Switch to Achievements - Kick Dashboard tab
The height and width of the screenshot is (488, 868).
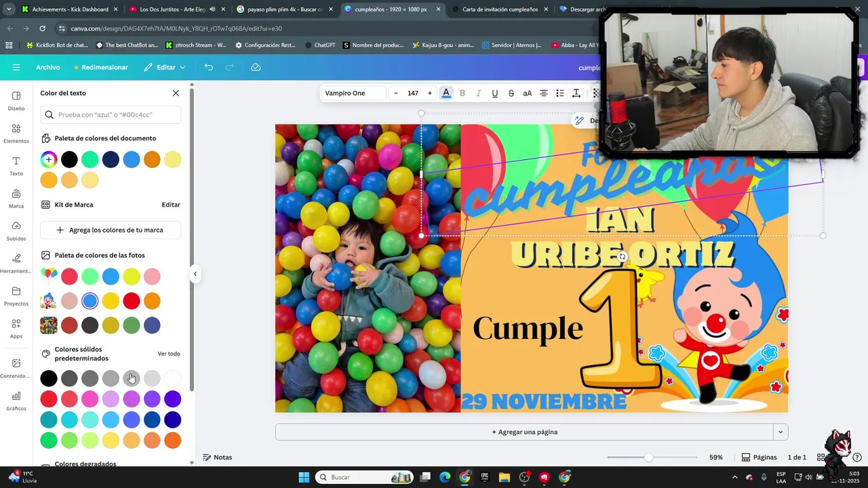point(70,9)
